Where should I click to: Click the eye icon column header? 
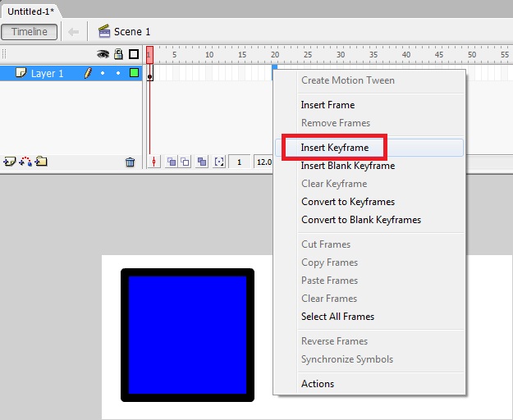click(103, 54)
